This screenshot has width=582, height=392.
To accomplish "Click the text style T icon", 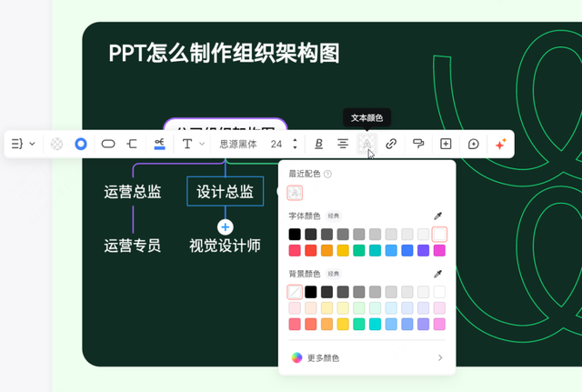I will tap(187, 144).
